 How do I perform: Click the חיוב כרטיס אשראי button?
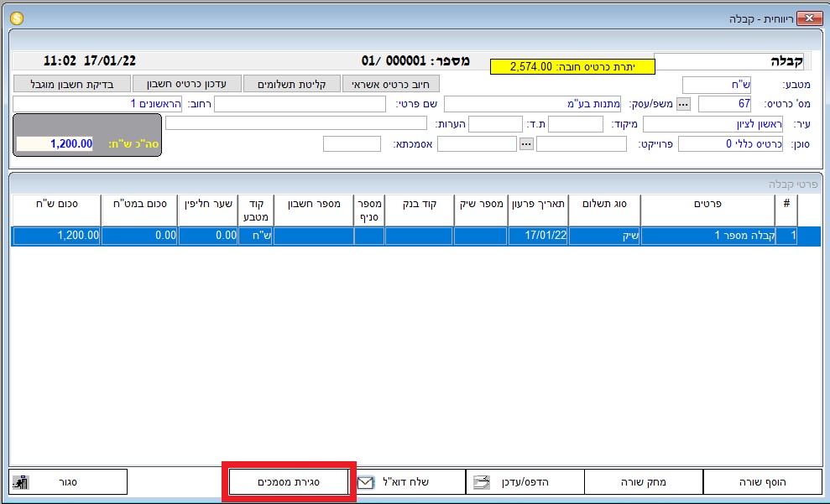tap(390, 84)
